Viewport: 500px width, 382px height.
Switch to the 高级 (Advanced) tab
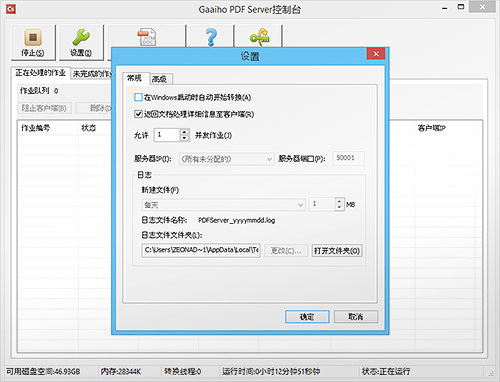[x=161, y=79]
